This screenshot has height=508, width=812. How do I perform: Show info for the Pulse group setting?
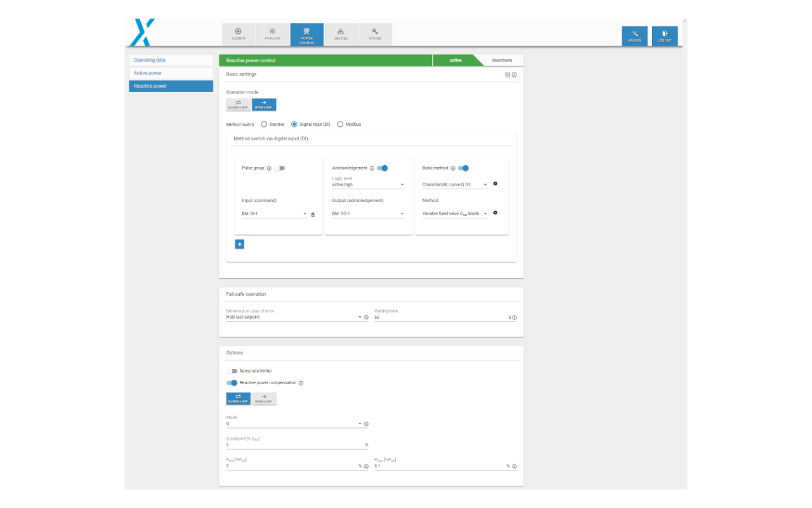point(269,168)
